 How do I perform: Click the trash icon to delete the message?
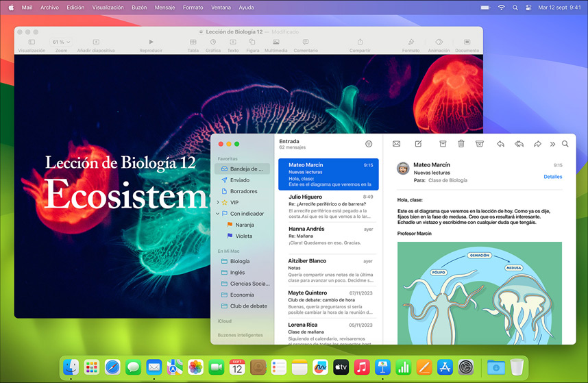(461, 144)
